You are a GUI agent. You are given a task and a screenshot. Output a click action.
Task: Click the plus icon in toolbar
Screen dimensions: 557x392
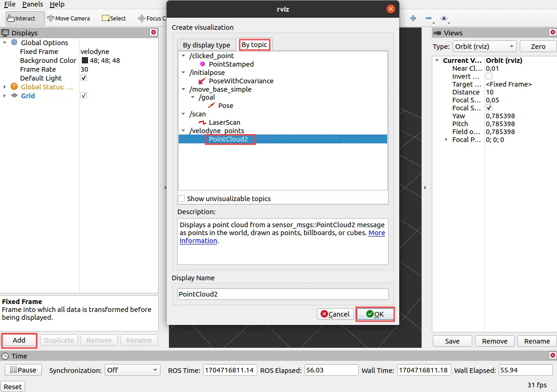point(413,18)
